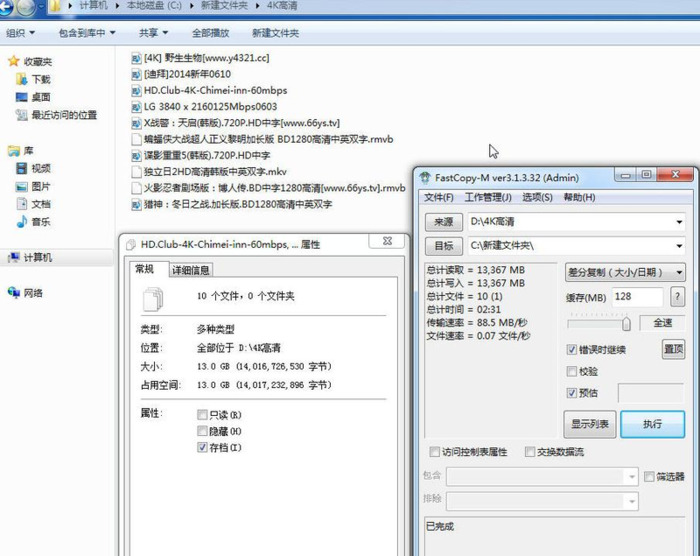Open the Music library icon
700x556 pixels.
click(x=21, y=222)
